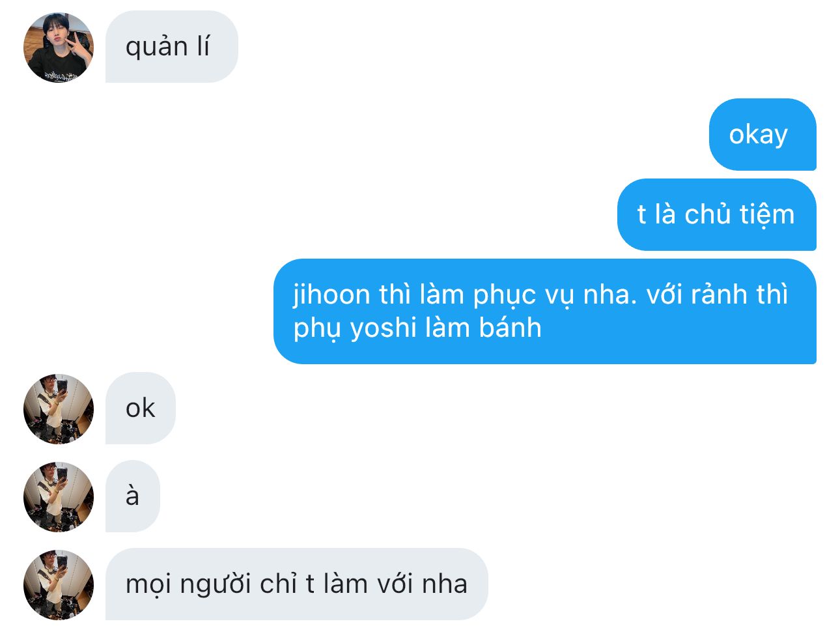Click the "mọi người chỉ t làm với nha" bubble

(297, 584)
